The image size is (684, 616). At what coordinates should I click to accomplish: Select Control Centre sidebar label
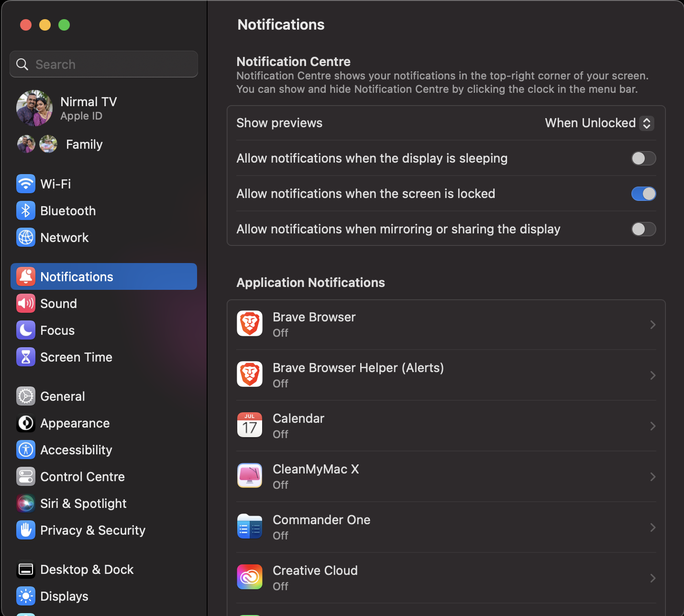click(82, 476)
